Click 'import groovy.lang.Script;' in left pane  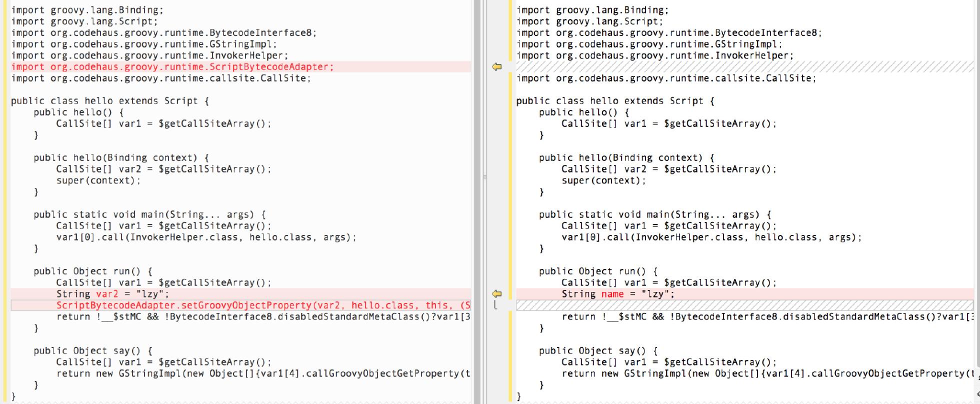[84, 21]
